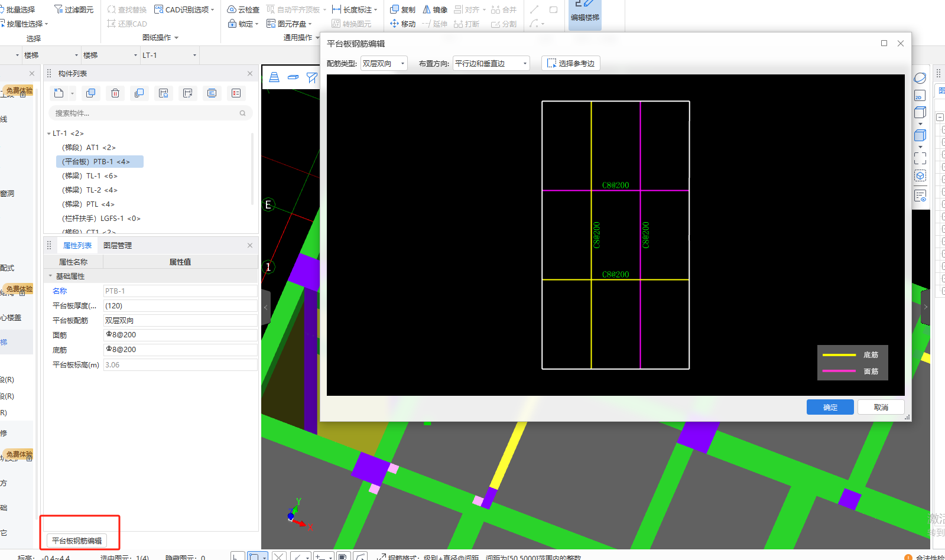Image resolution: width=945 pixels, height=560 pixels.
Task: Click the 平台板厚度 value field
Action: (180, 305)
